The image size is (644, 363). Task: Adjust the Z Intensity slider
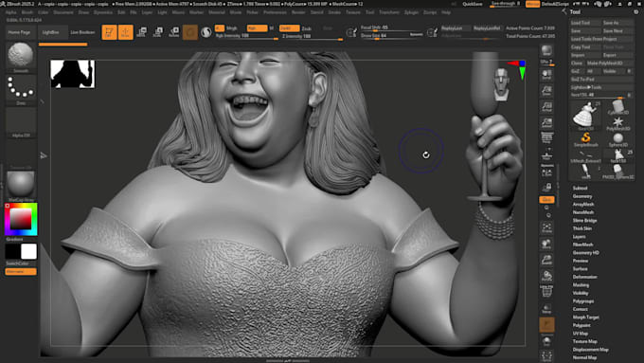click(x=312, y=36)
